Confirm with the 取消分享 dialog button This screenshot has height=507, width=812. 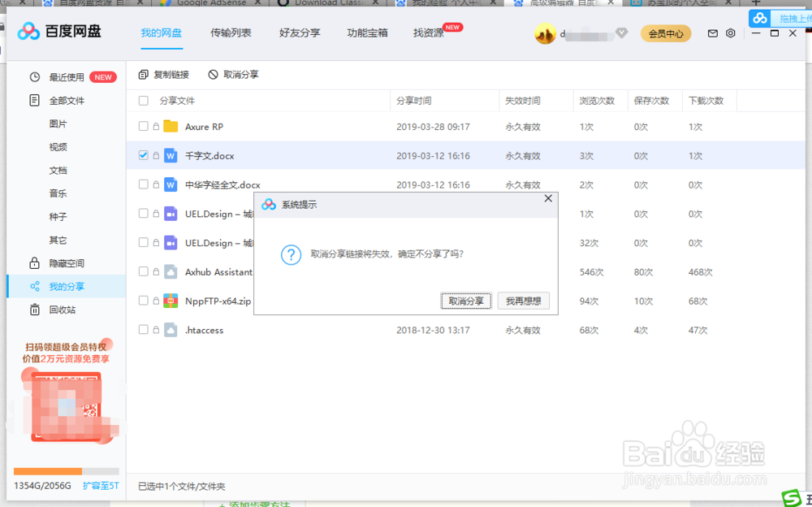tap(466, 301)
